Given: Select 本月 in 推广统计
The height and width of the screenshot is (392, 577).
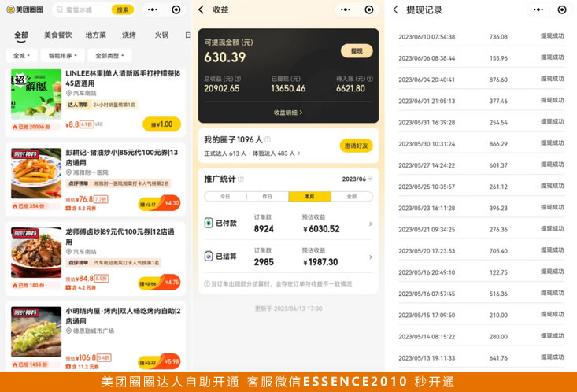Looking at the screenshot, I should (310, 197).
